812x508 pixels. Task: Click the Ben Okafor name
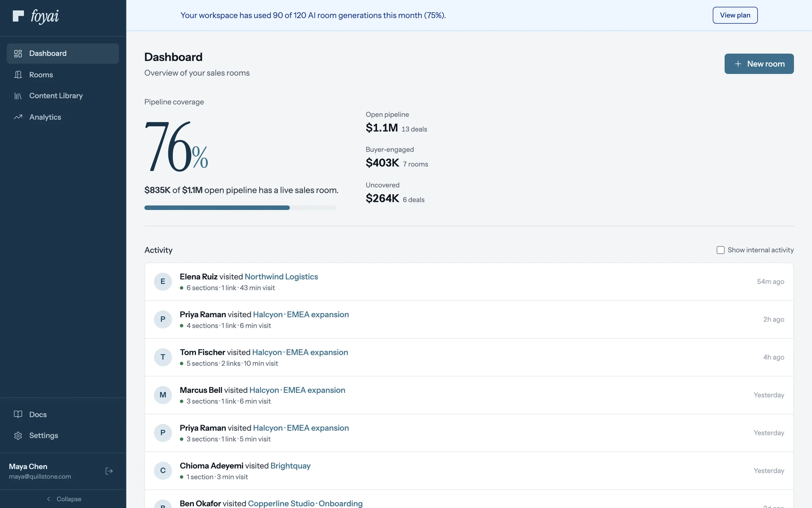200,503
